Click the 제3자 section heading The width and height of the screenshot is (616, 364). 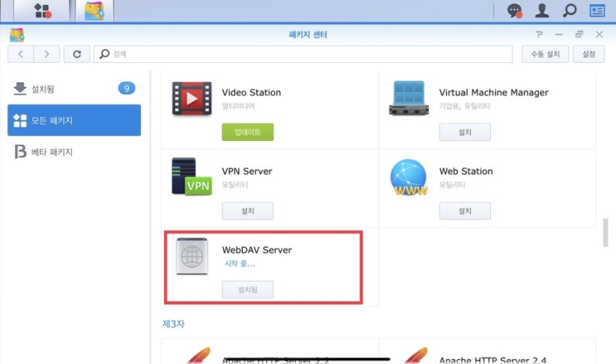[x=173, y=323]
